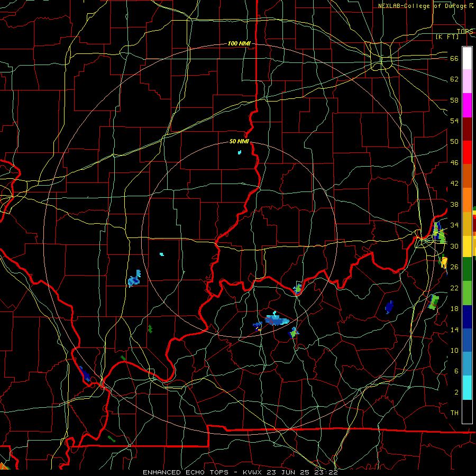Click the dark red legend color block
Screen dimensions: 476x476
pos(467,129)
